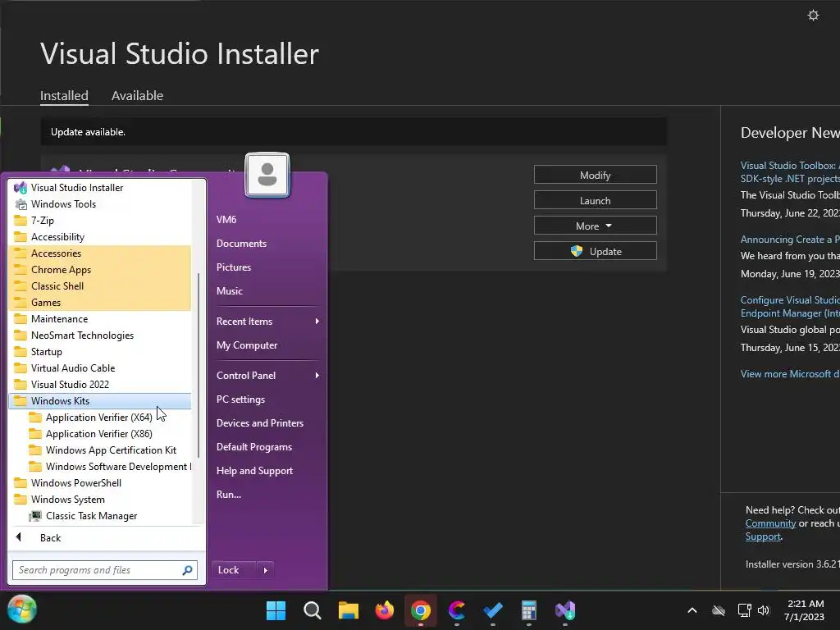Launch Firefox from the taskbar

[x=384, y=610]
